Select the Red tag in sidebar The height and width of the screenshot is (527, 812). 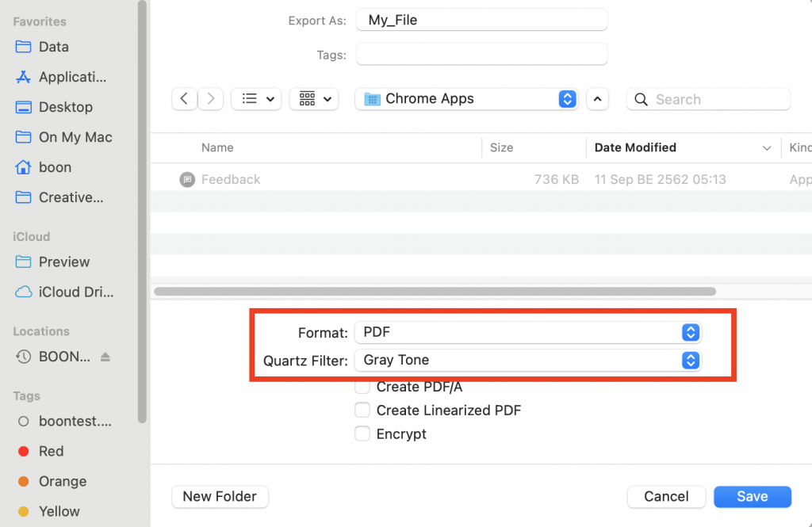(x=51, y=451)
